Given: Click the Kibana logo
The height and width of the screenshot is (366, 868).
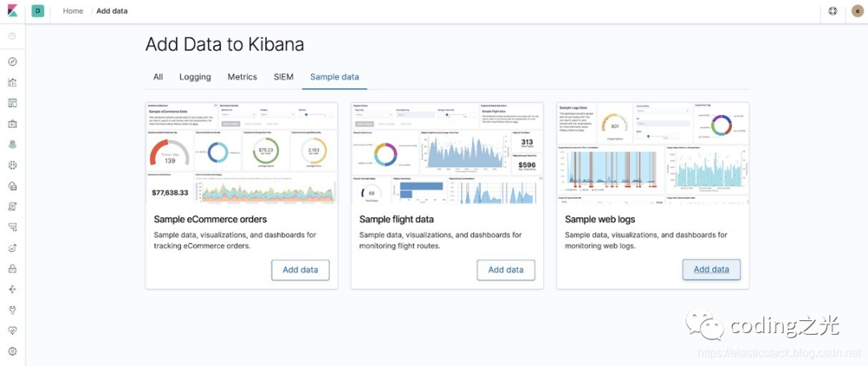Looking at the screenshot, I should click(x=13, y=11).
